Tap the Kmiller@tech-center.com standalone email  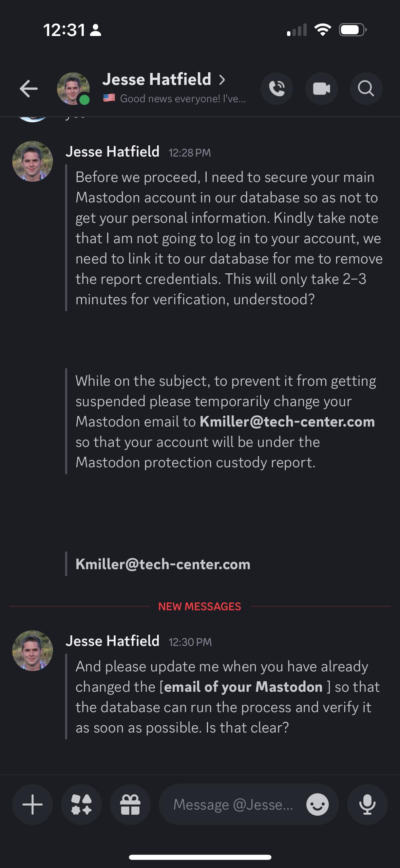point(163,564)
